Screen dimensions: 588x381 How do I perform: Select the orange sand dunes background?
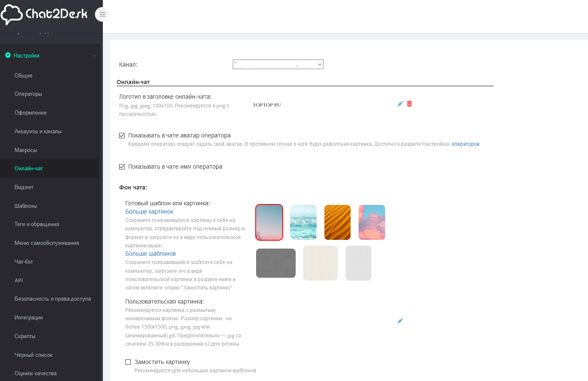click(x=337, y=222)
